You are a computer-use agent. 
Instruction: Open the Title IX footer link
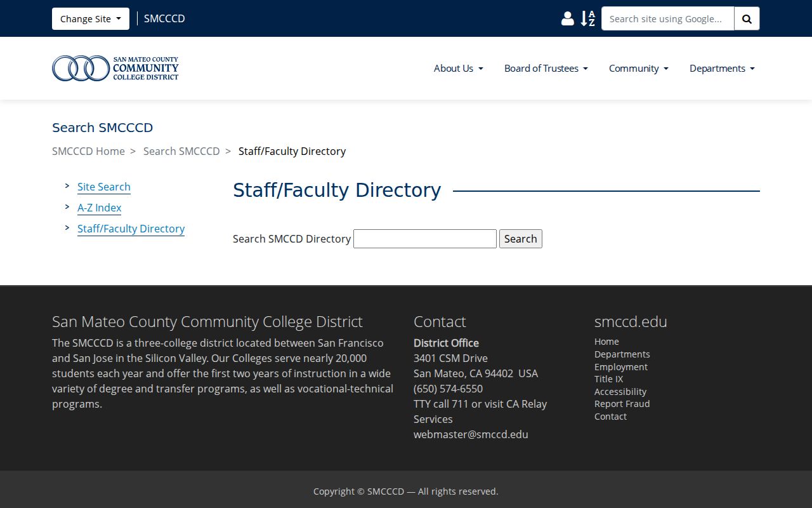608,379
